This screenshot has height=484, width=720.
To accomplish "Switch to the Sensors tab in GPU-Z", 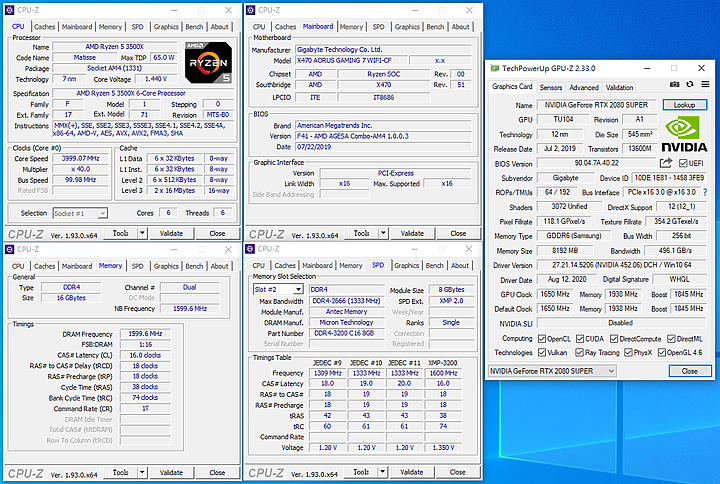I will 551,87.
